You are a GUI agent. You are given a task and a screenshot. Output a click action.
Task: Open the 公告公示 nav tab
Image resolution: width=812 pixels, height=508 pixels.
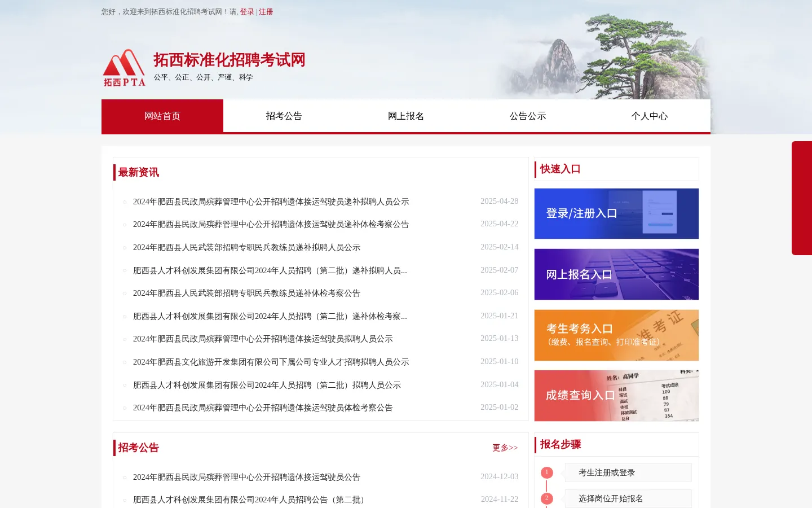coord(528,116)
